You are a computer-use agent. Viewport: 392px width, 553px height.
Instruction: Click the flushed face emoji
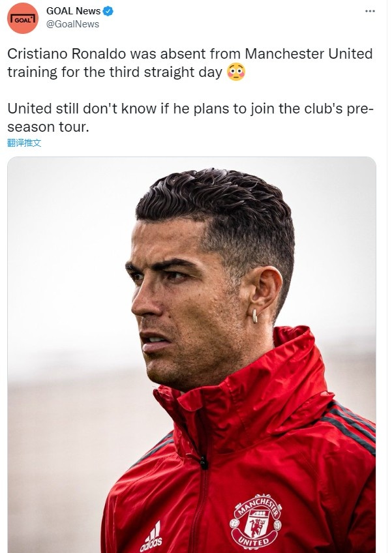[x=236, y=72]
